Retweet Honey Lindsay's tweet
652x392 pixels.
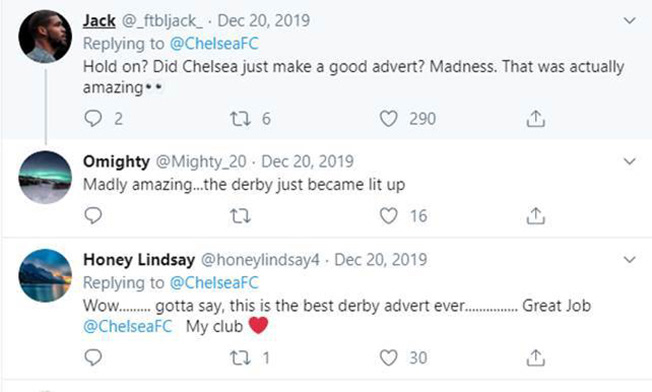pyautogui.click(x=240, y=358)
